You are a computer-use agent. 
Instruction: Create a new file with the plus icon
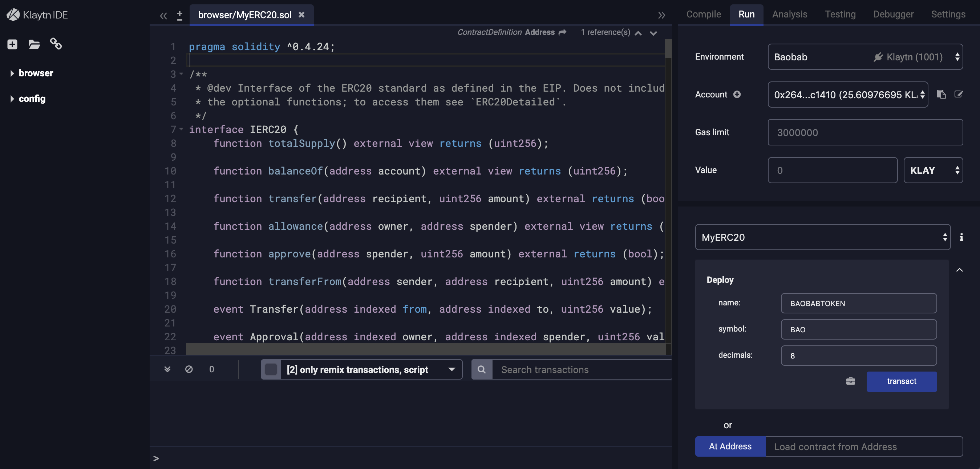pyautogui.click(x=12, y=44)
